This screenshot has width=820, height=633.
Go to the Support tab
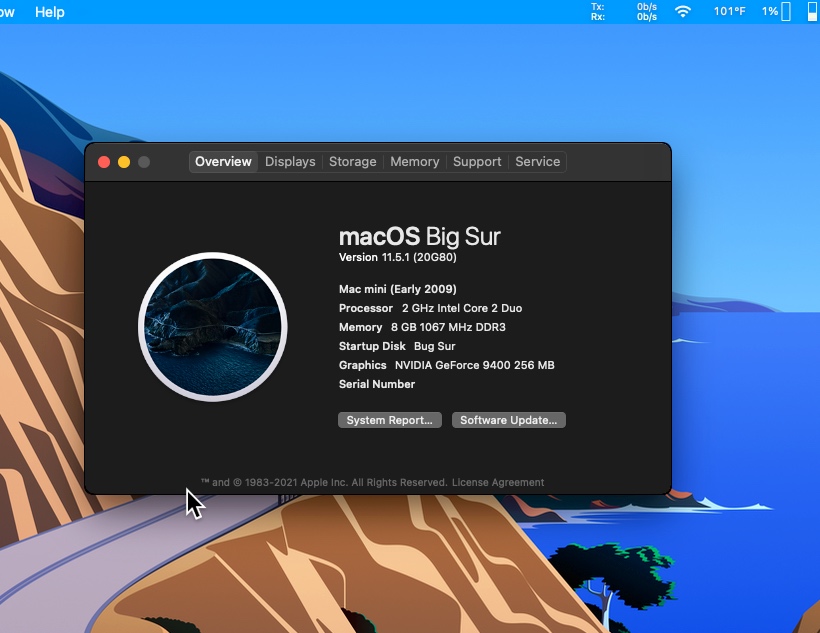(x=477, y=162)
